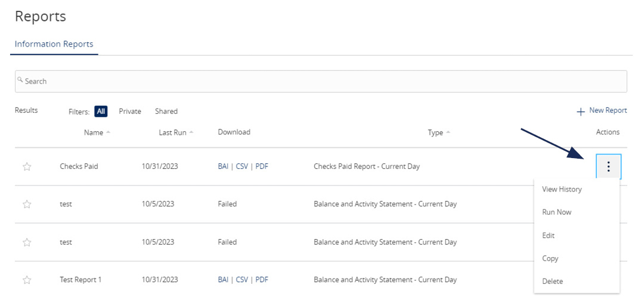Open the three-dot actions menu for Checks Paid
The image size is (644, 306).
tap(609, 166)
